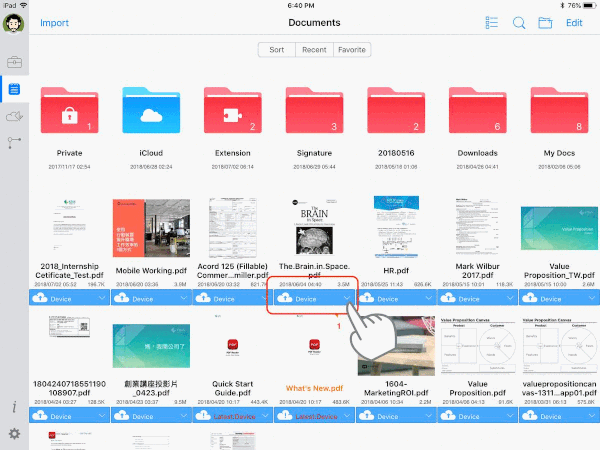Open the cloud services sidebar icon
The width and height of the screenshot is (600, 450).
coord(14,116)
